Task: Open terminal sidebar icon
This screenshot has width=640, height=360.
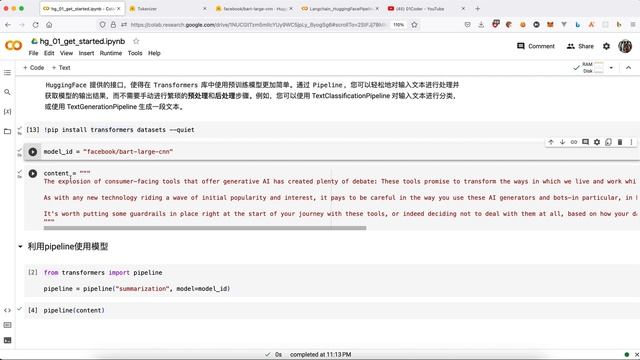Action: point(7,340)
